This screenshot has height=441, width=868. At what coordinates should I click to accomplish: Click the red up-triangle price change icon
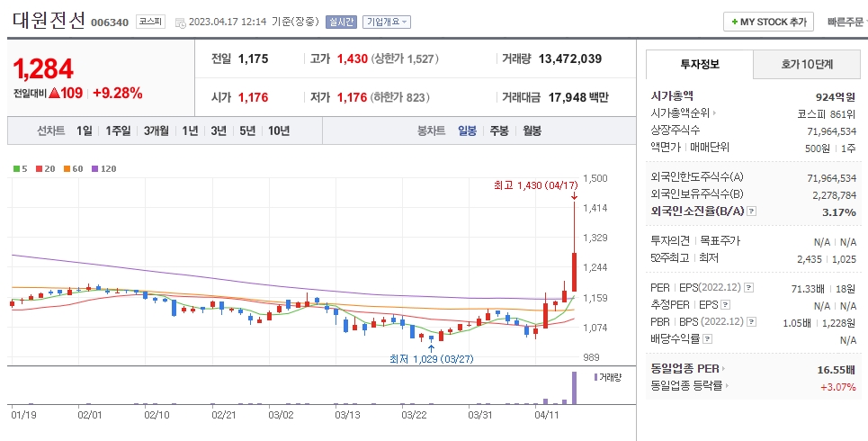[54, 93]
